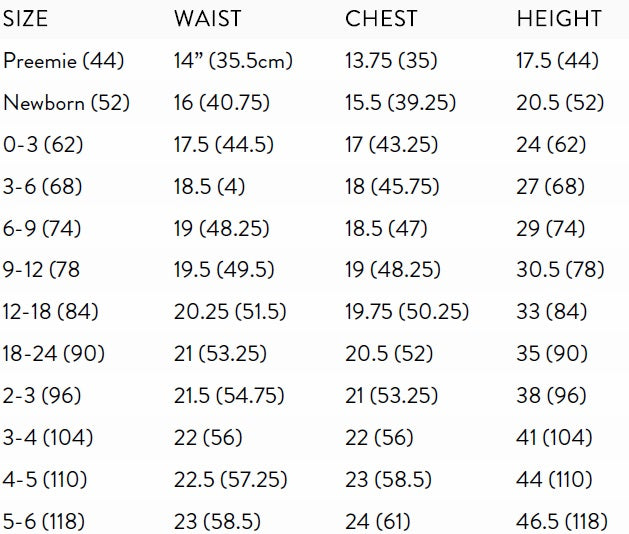629x534 pixels.
Task: Select the Preemie (44) size row
Action: (314, 61)
